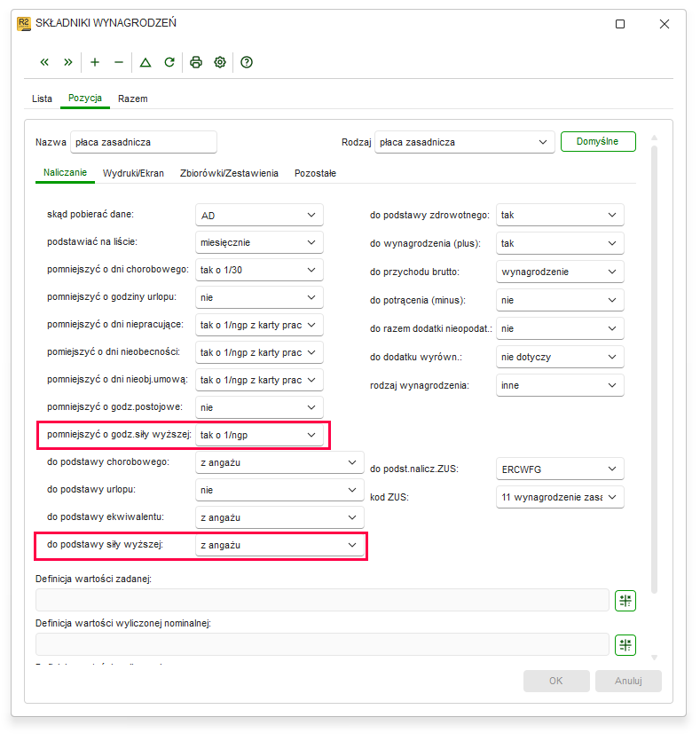Expand 'podstawiać na liście' dropdown
Screen dimensions: 700x741
259,243
